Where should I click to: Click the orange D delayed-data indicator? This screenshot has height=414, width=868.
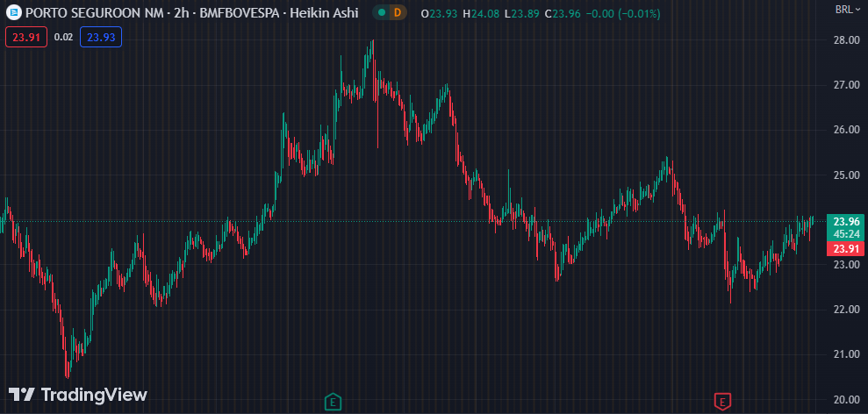pyautogui.click(x=398, y=13)
